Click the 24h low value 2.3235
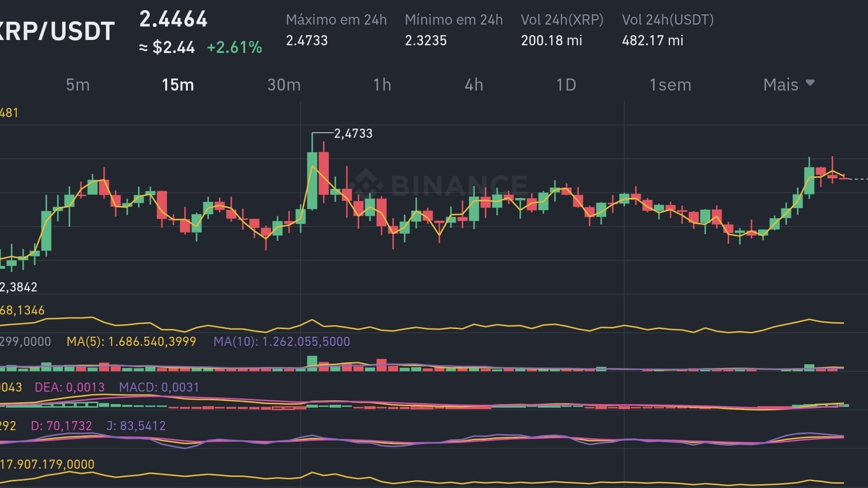Screen dimensions: 868x488 426,40
